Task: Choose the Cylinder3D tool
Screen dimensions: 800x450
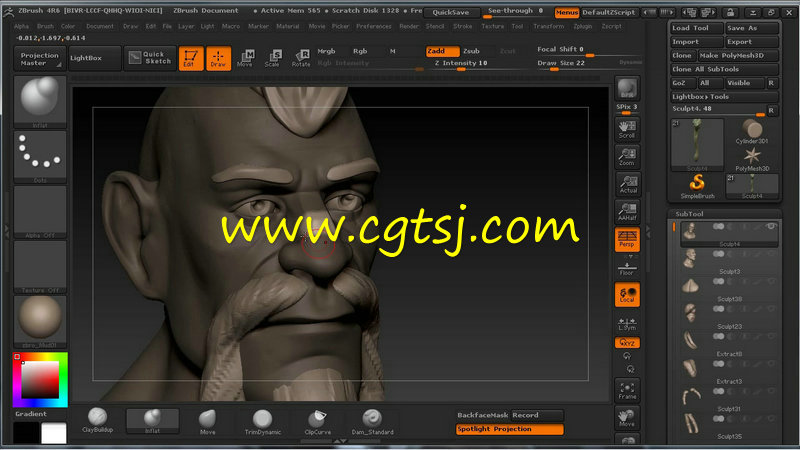Action: click(752, 132)
